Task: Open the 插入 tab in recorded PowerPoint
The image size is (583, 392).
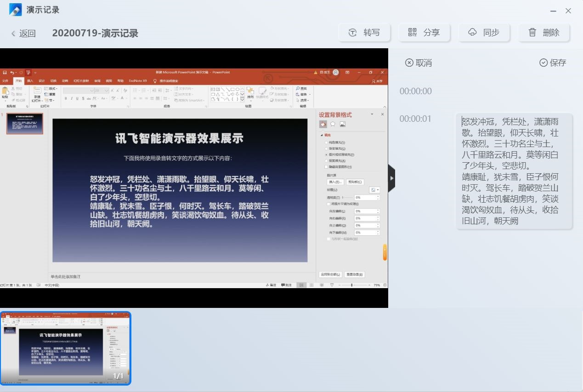Action: coord(30,81)
